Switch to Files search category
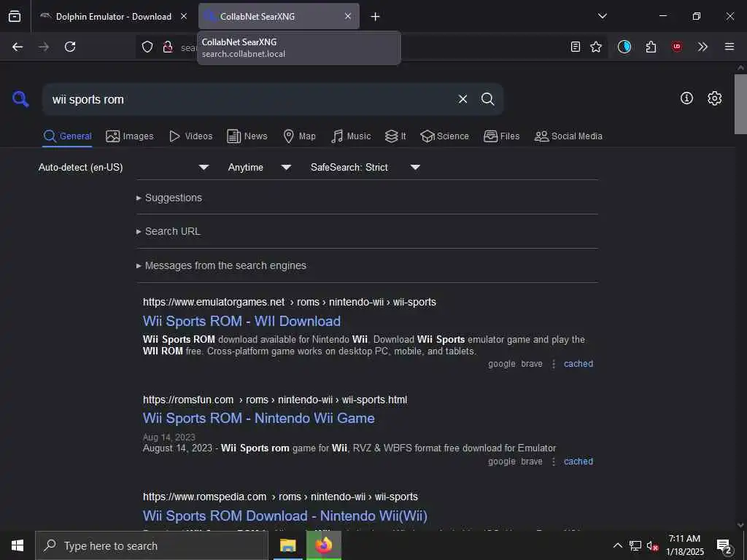The height and width of the screenshot is (560, 747). pos(502,136)
